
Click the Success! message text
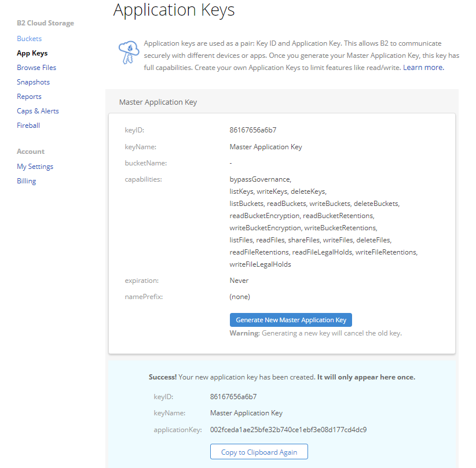coord(281,377)
